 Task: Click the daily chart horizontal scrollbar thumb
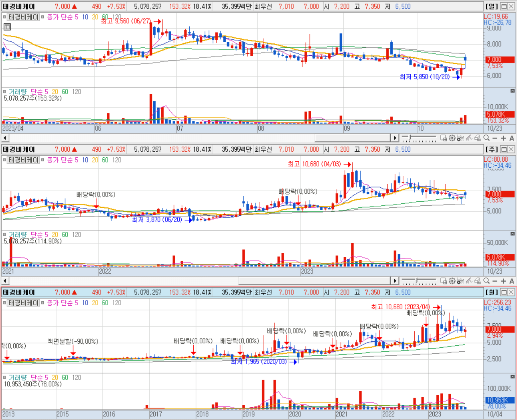coord(353,138)
